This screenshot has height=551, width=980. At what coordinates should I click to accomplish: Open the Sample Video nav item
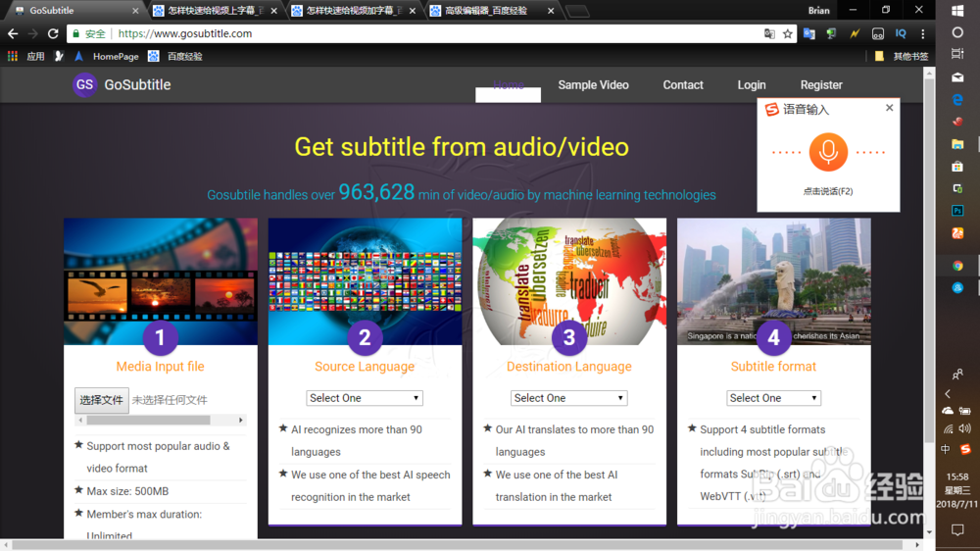pyautogui.click(x=593, y=85)
